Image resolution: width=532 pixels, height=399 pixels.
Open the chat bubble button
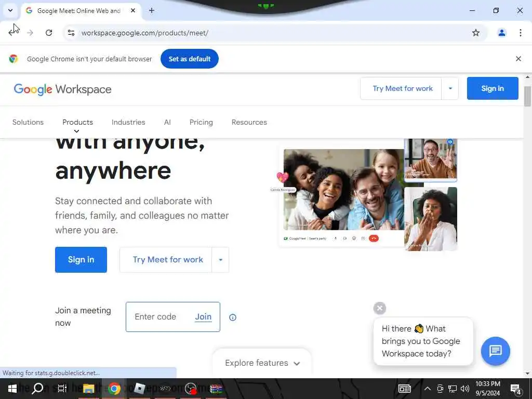[495, 351]
